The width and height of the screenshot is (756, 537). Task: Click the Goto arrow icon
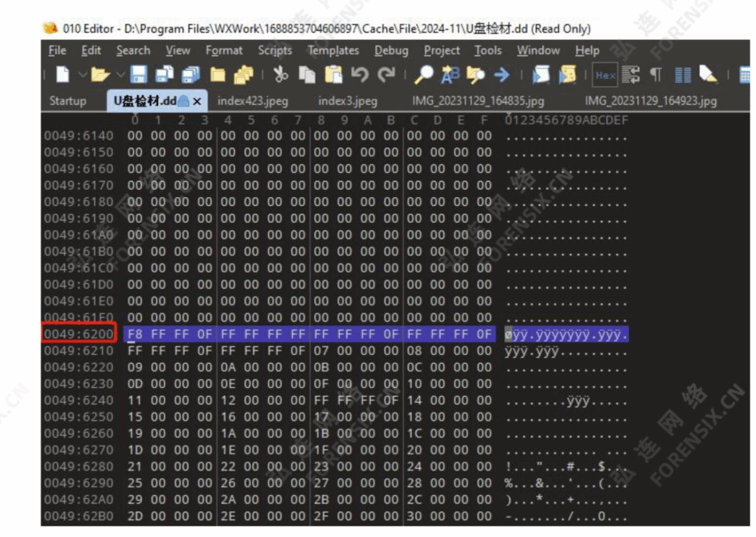coord(502,75)
